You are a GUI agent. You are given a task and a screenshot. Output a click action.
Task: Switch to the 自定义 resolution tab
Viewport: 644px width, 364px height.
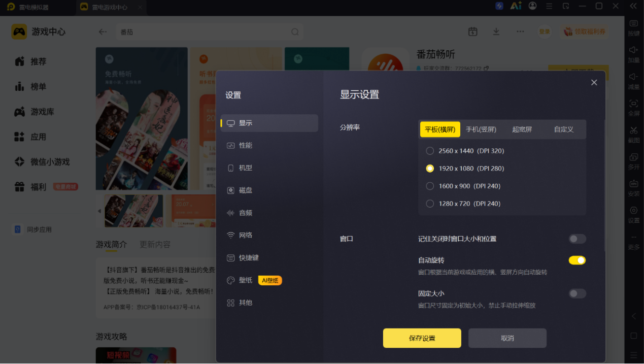[564, 129]
